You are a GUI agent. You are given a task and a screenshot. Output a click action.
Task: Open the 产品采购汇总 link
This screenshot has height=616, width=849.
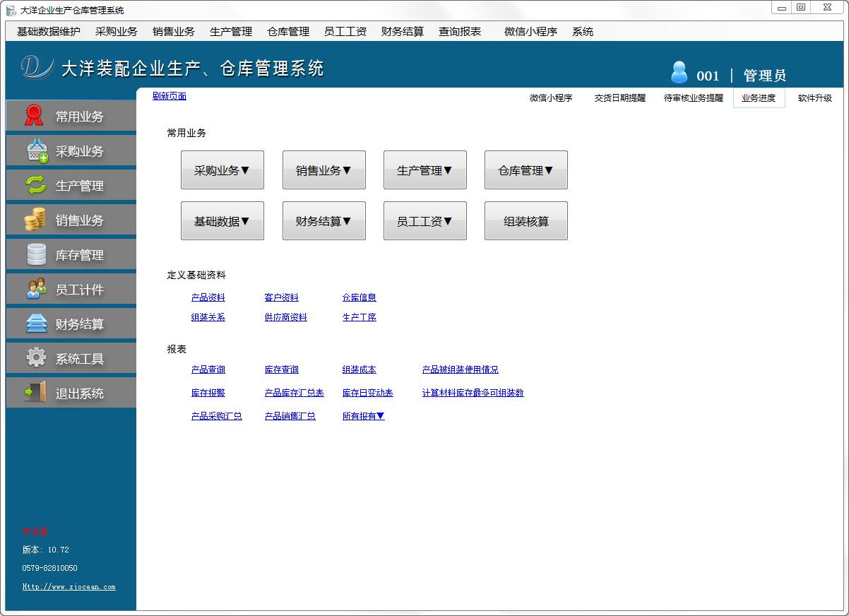tap(217, 416)
